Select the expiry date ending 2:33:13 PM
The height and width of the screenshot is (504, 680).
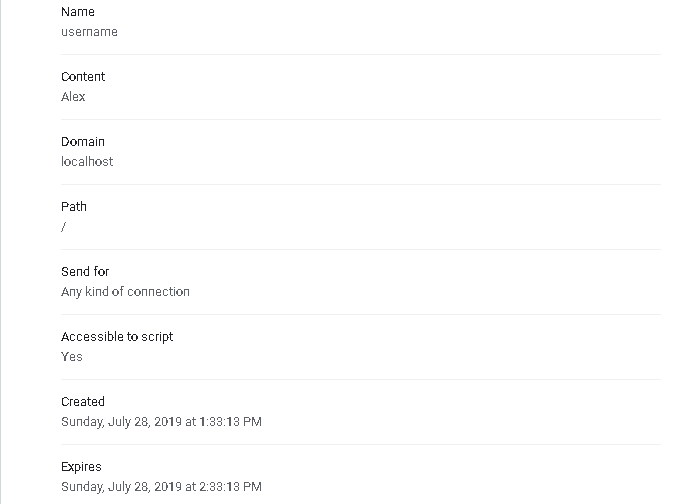pos(161,487)
